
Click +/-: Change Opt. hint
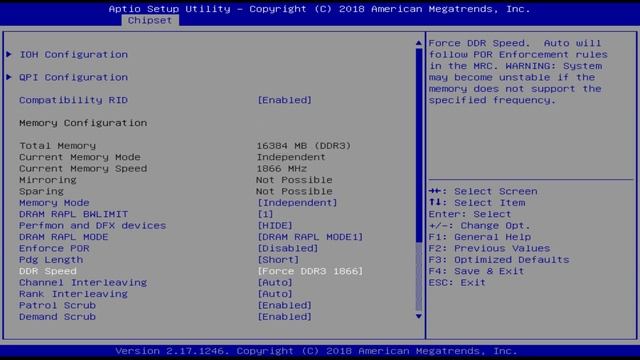(x=480, y=226)
